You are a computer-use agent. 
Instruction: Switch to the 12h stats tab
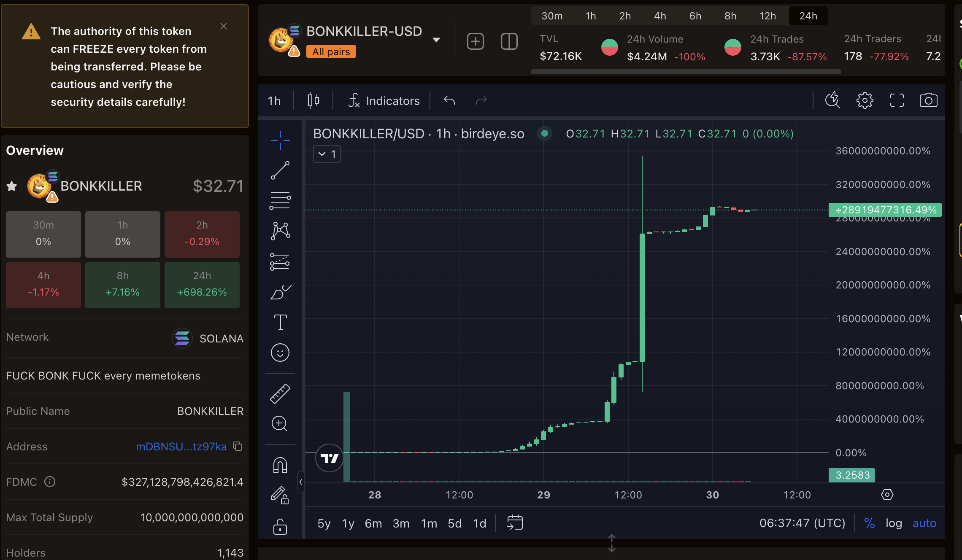(x=767, y=16)
